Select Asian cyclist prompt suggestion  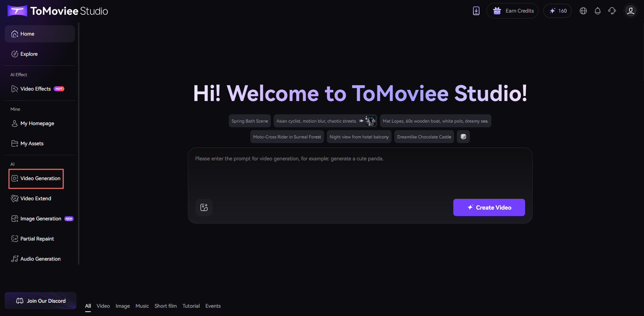pos(325,121)
